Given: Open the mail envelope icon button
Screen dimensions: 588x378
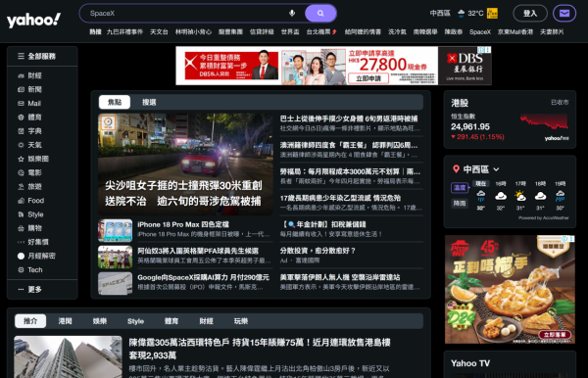Looking at the screenshot, I should point(564,13).
